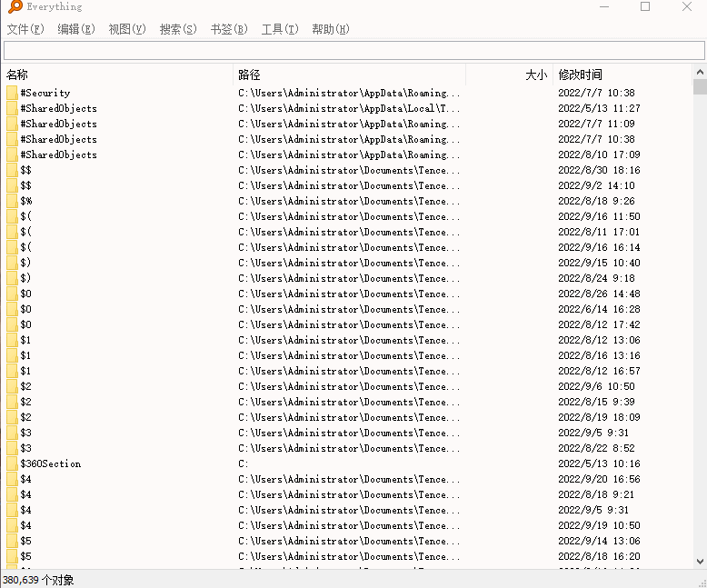Click folder icon of $0 dated 2022/6/14
The image size is (707, 588).
(x=12, y=309)
